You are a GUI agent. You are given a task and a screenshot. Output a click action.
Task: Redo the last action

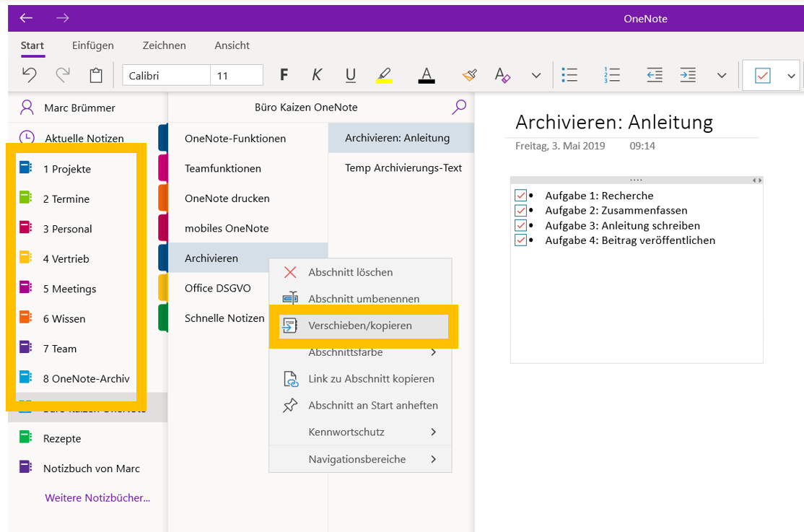63,75
